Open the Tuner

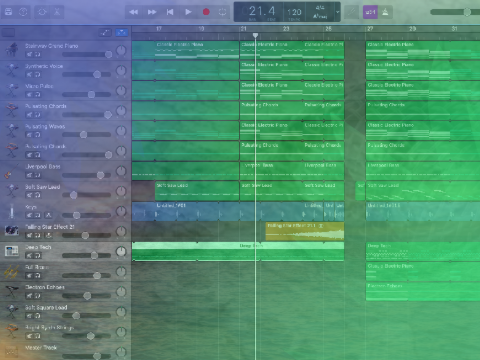pyautogui.click(x=352, y=12)
